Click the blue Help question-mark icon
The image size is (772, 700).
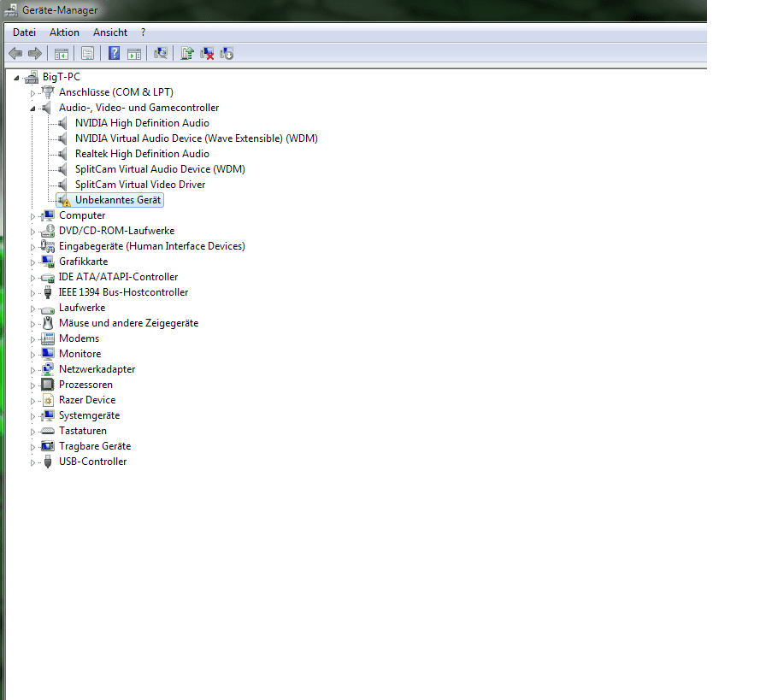point(115,53)
